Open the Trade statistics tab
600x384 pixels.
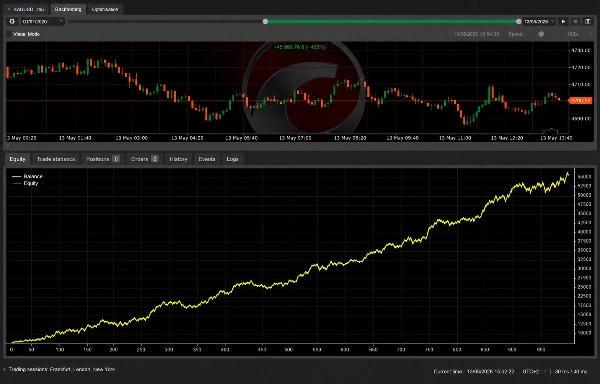tap(56, 159)
